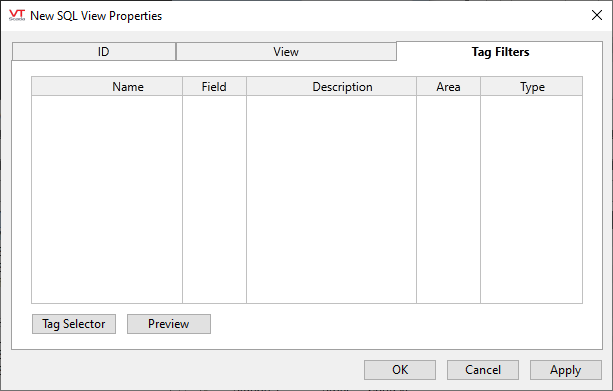613x391 pixels.
Task: Click the Type column header
Action: (x=531, y=86)
